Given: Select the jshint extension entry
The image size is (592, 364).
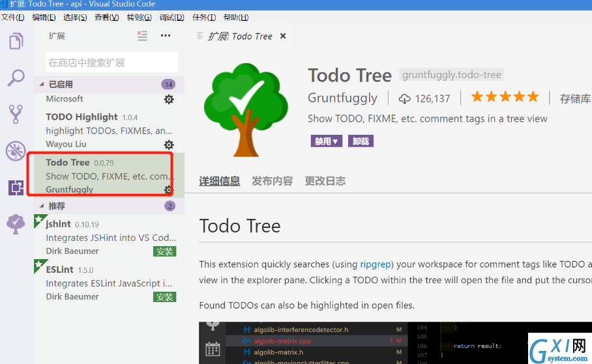Looking at the screenshot, I should [109, 237].
